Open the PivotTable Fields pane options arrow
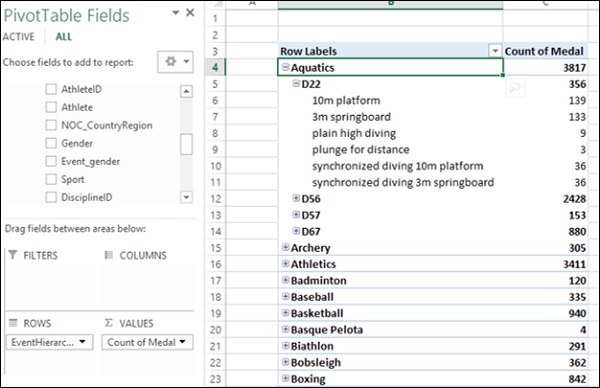Viewport: 600px width, 388px height. tap(176, 13)
